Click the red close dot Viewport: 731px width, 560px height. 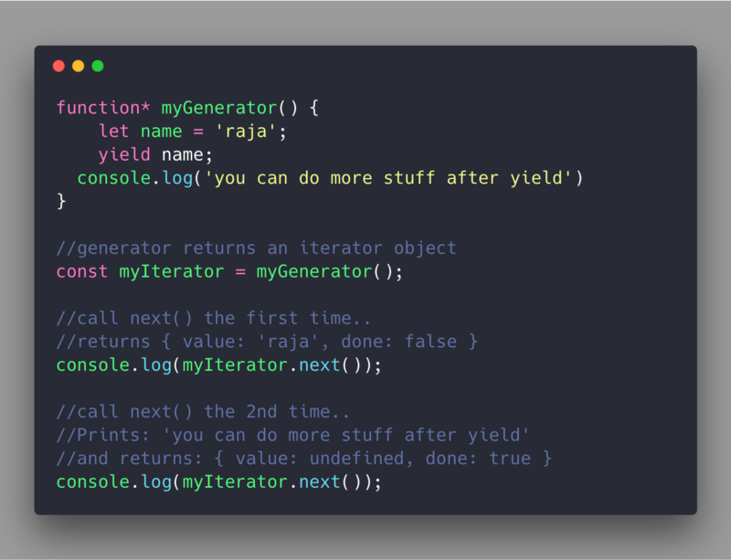tap(58, 66)
